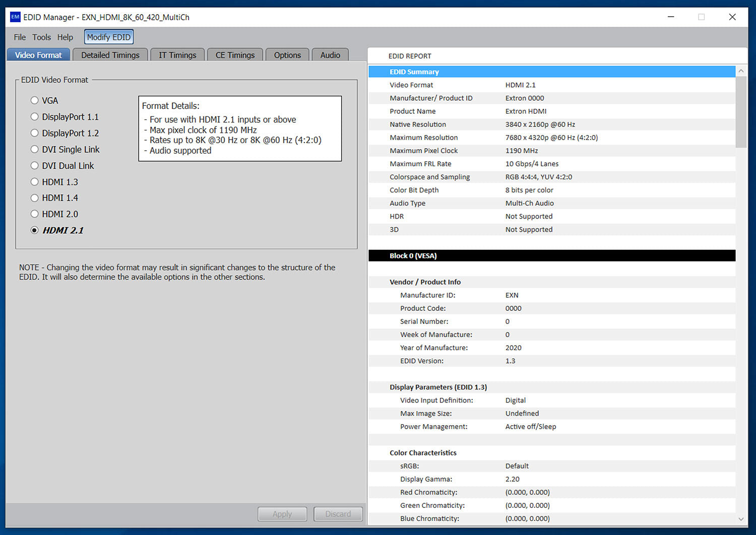Open the Tools menu
Viewport: 756px width, 535px height.
pyautogui.click(x=41, y=37)
